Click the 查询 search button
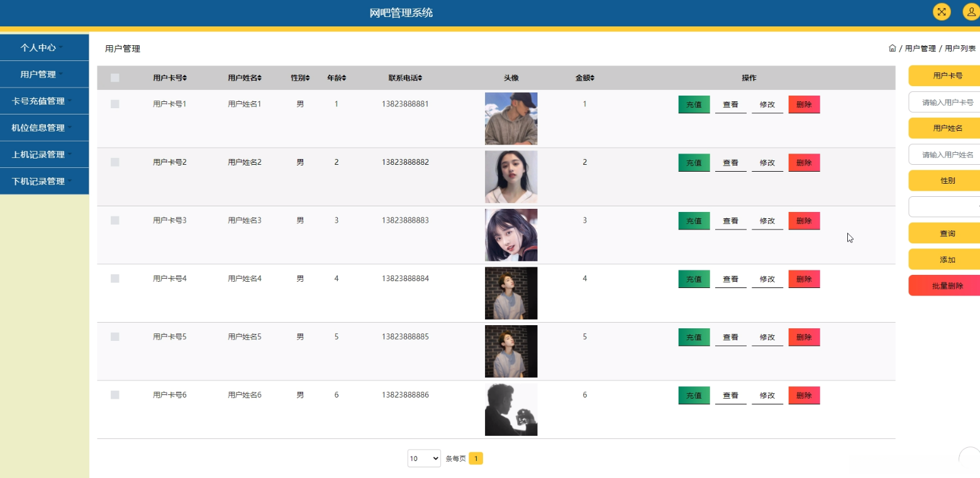 coord(944,233)
